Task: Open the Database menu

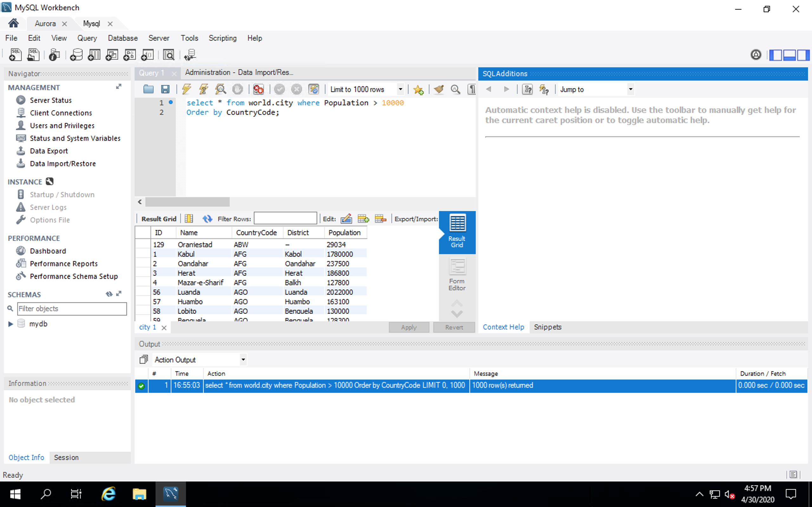Action: [122, 38]
